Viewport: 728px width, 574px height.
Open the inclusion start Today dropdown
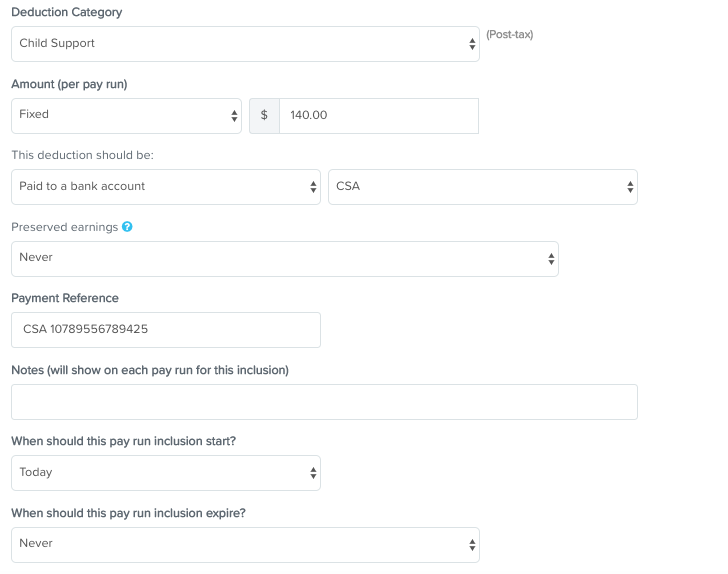point(166,473)
